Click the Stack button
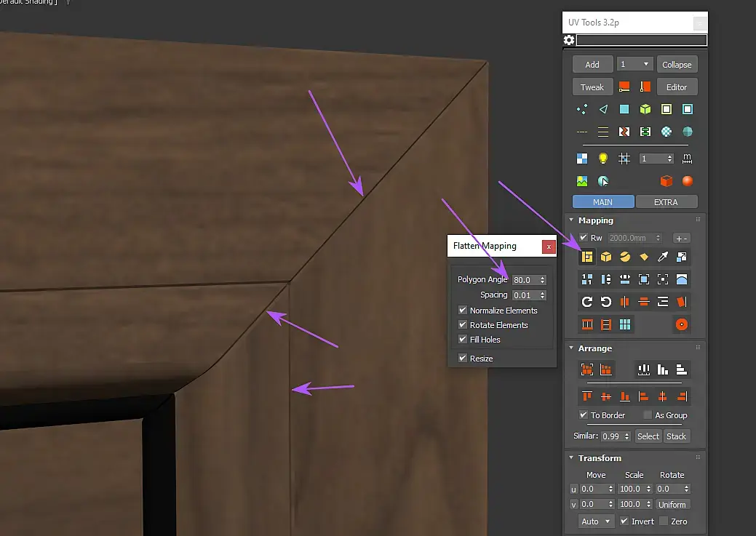 pyautogui.click(x=677, y=436)
